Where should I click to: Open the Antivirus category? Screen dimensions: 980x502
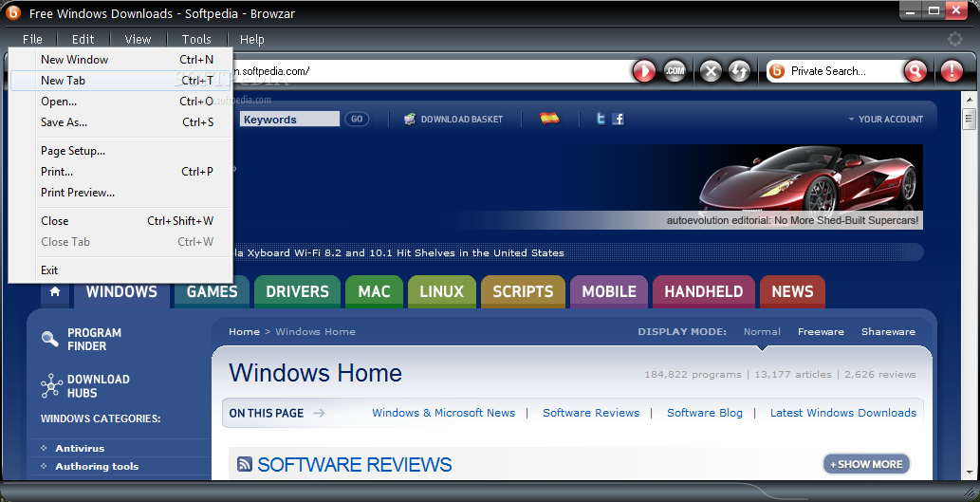click(80, 448)
